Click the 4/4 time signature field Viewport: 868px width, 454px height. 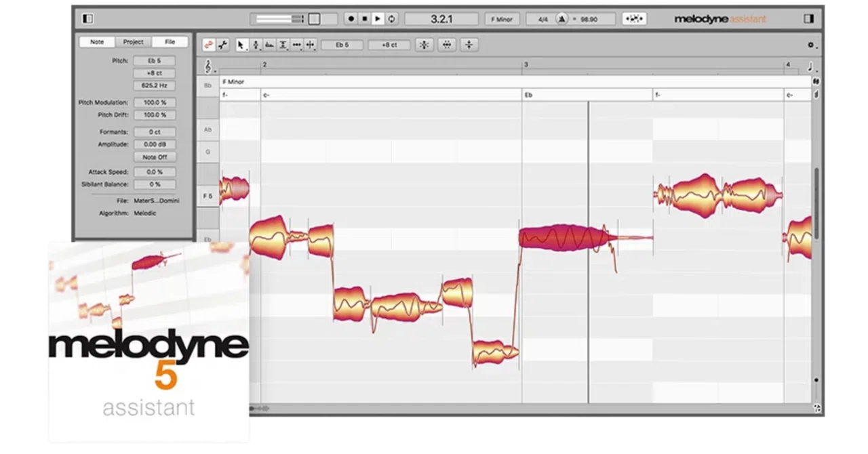(x=542, y=19)
